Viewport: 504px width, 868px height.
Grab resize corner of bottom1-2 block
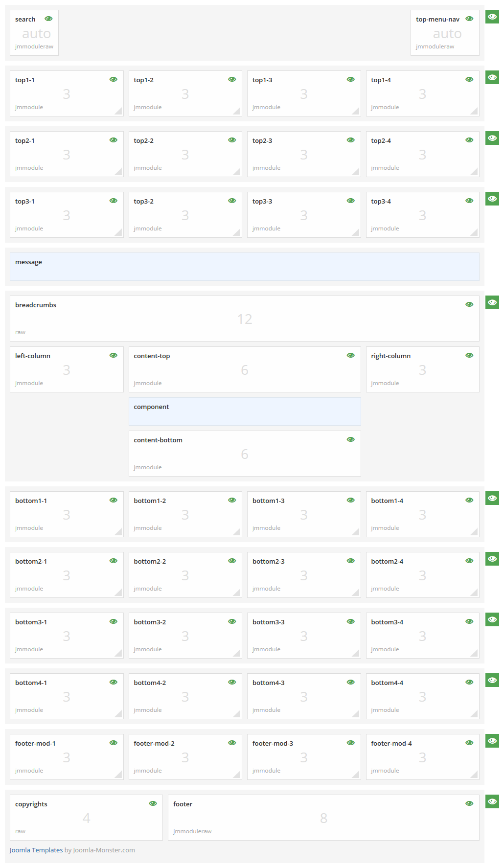237,532
